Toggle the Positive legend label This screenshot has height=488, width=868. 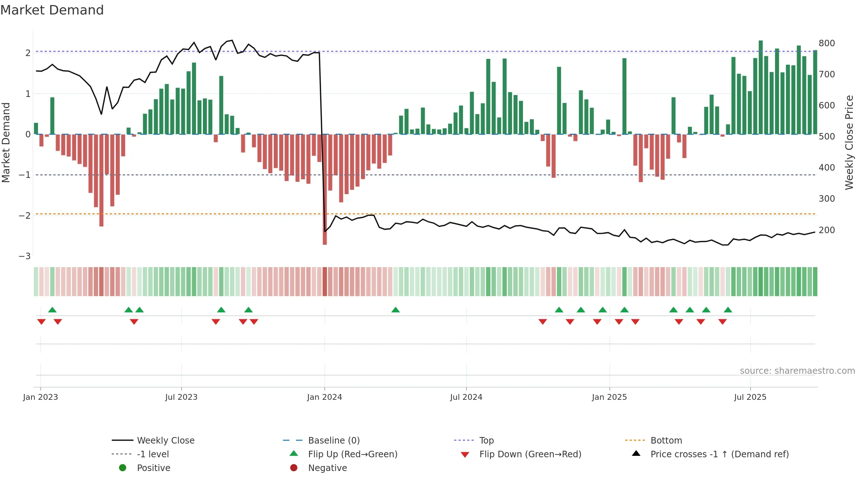pos(154,468)
